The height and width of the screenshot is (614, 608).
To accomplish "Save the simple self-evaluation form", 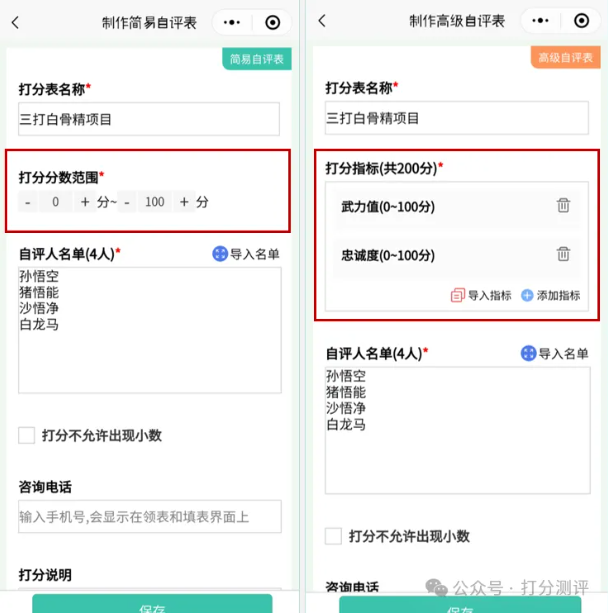I will pyautogui.click(x=152, y=604).
